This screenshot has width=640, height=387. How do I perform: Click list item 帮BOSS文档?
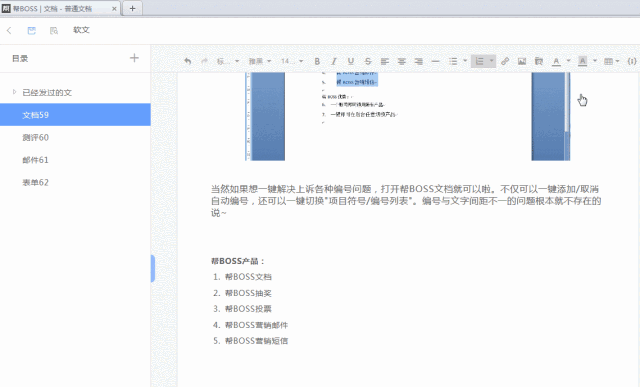(x=248, y=277)
